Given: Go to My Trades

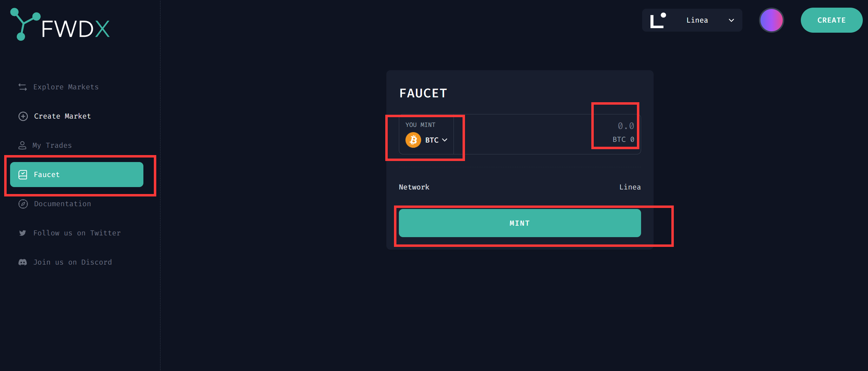Looking at the screenshot, I should [x=52, y=145].
